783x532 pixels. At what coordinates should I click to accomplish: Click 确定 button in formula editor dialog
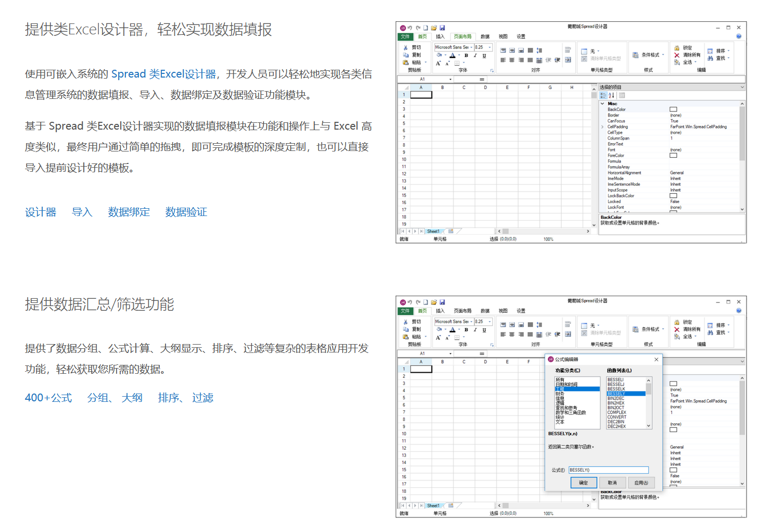(x=584, y=483)
